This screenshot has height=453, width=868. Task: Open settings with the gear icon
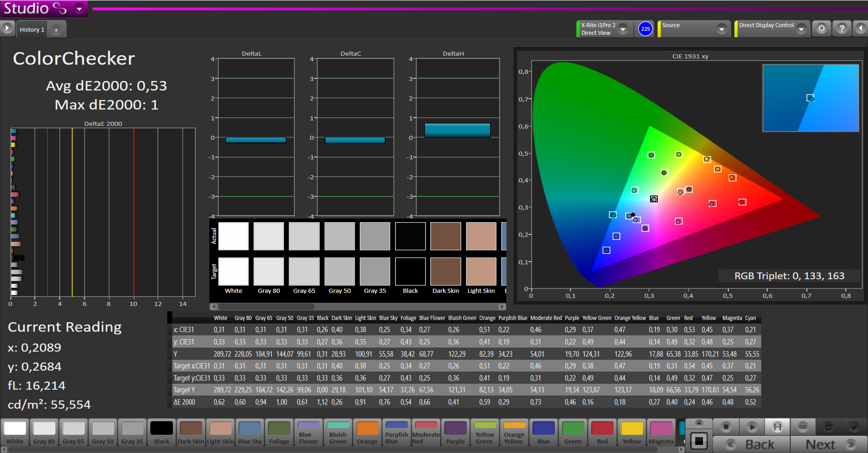pyautogui.click(x=821, y=29)
